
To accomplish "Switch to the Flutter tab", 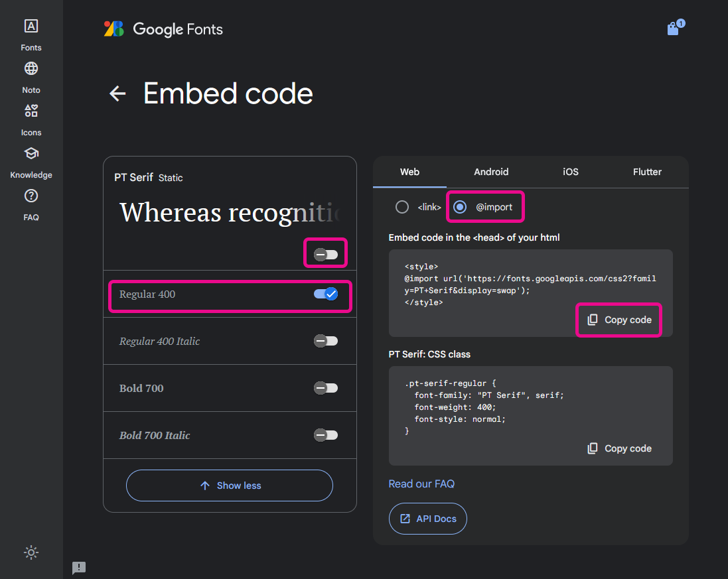I will click(647, 172).
